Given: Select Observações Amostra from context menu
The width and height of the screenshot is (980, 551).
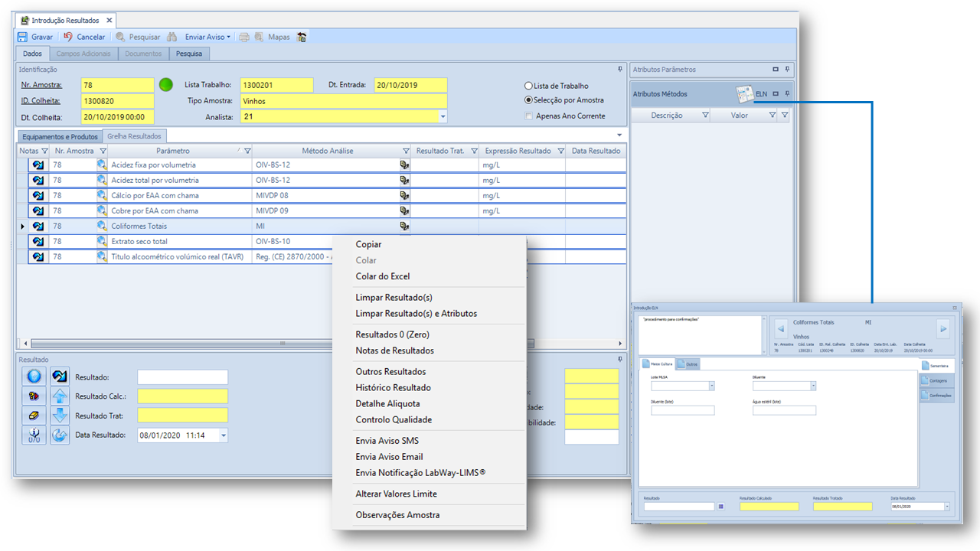Looking at the screenshot, I should point(398,515).
